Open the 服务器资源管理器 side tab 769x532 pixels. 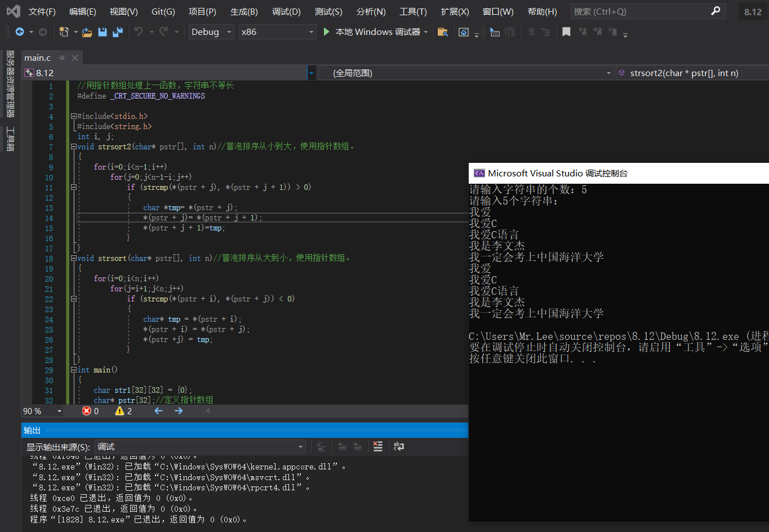click(x=10, y=83)
